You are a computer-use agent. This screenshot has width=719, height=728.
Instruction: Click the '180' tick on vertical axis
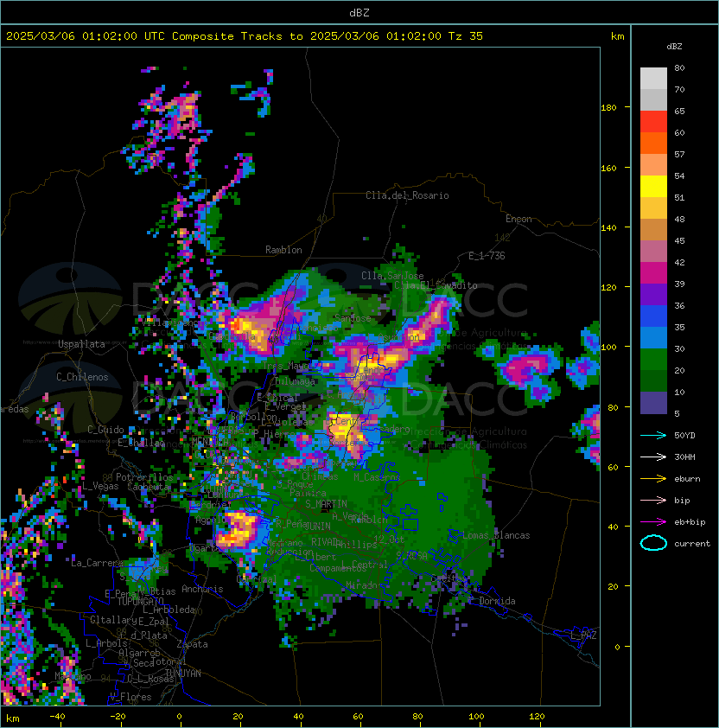(608, 107)
